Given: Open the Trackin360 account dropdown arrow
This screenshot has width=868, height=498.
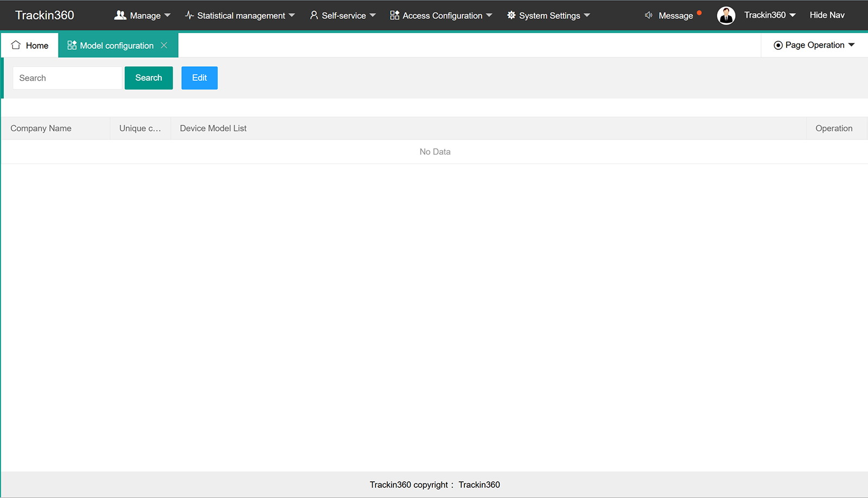Looking at the screenshot, I should (x=793, y=15).
